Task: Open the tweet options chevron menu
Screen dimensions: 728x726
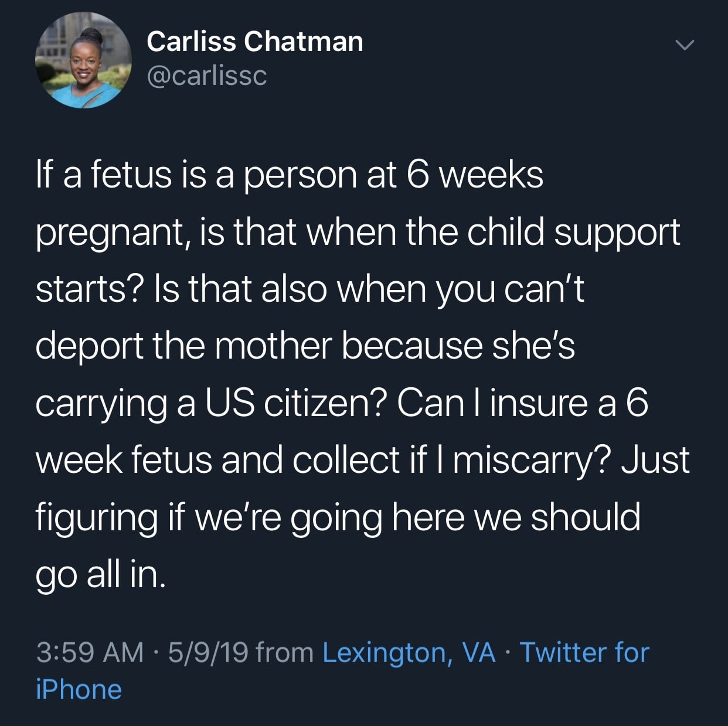Action: pyautogui.click(x=683, y=45)
